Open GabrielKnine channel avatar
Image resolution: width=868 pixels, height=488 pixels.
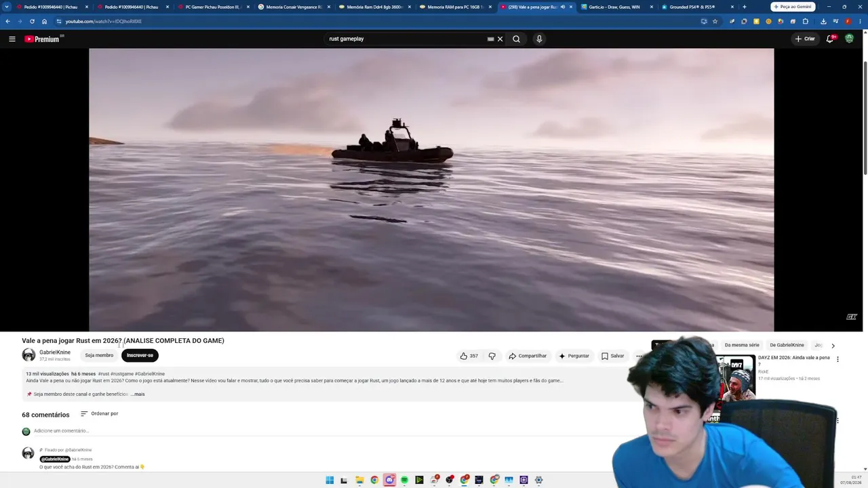(28, 355)
